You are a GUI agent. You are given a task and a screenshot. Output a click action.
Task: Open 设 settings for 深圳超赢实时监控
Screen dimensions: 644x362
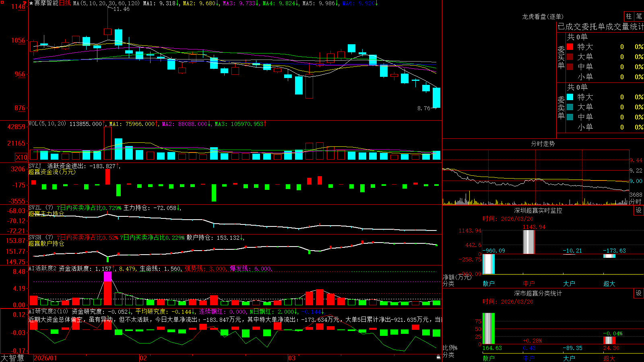click(x=639, y=210)
